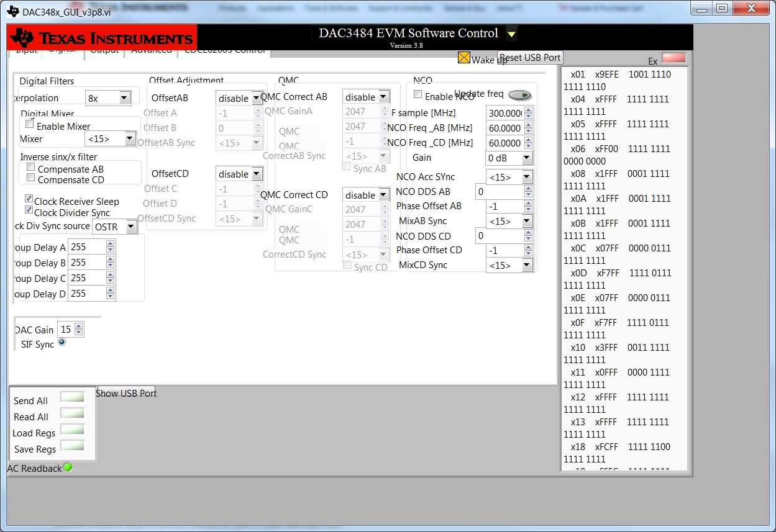Click the Texas Instruments logo

[x=101, y=37]
